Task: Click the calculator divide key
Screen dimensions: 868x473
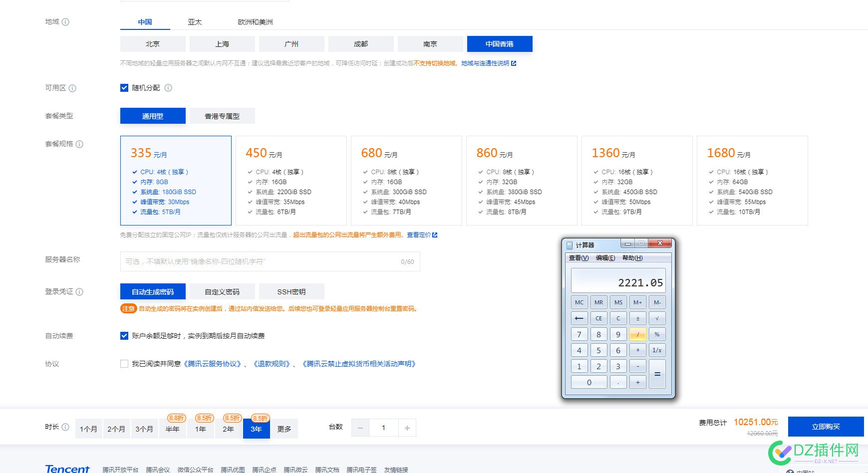Action: (x=637, y=334)
